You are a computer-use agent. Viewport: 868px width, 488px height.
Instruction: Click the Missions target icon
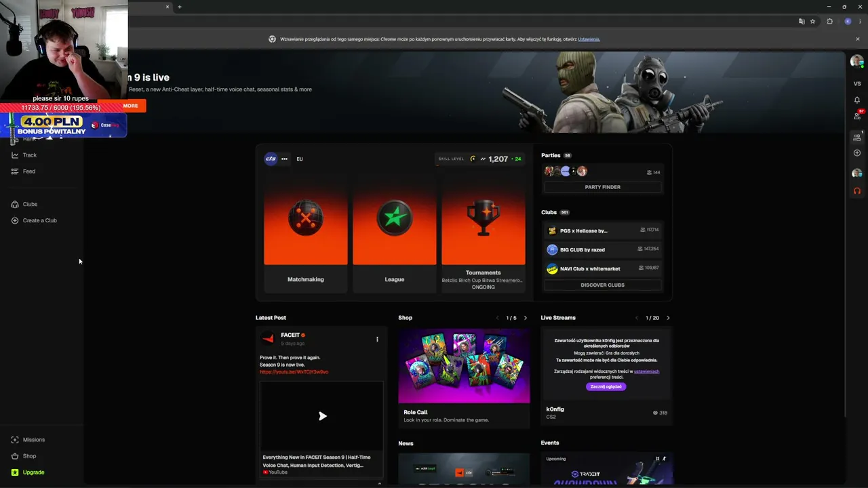15,440
